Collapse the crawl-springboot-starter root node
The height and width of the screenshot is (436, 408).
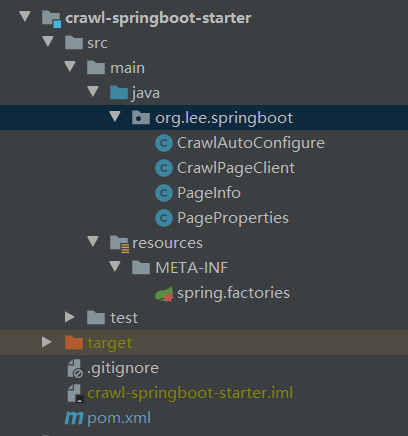click(x=25, y=16)
